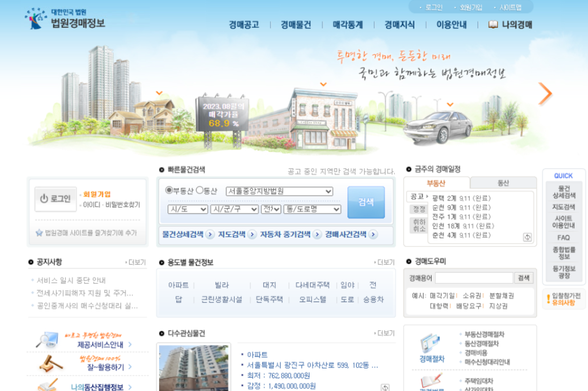Screen dimensions: 588x391
Task: Click schedule row 평택 2계 9.11
Action: tap(461, 198)
